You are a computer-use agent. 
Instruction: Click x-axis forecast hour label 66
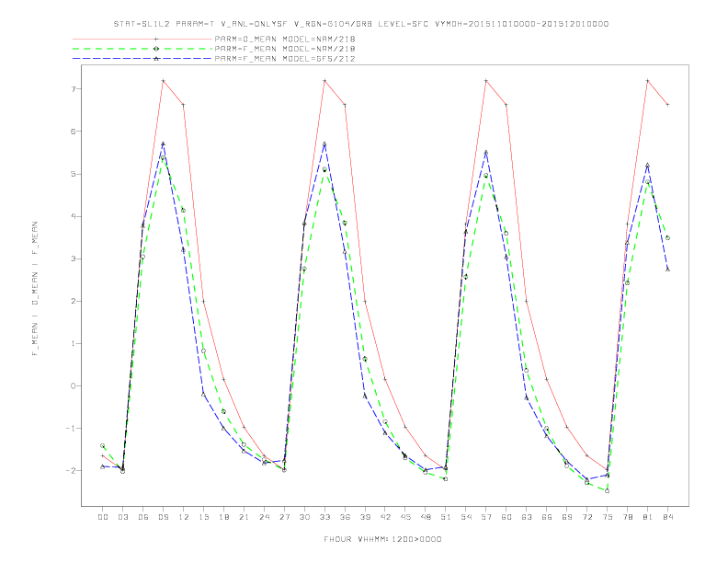click(x=547, y=517)
